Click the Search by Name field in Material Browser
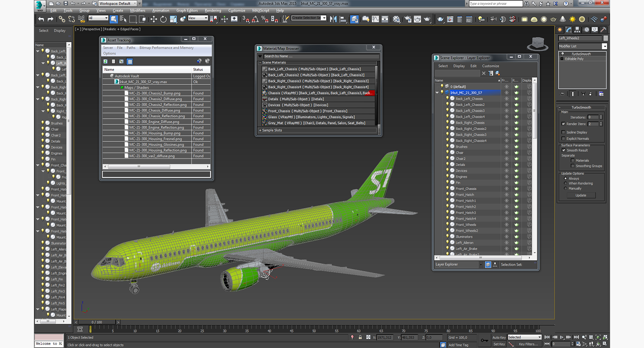The height and width of the screenshot is (348, 644). (321, 56)
